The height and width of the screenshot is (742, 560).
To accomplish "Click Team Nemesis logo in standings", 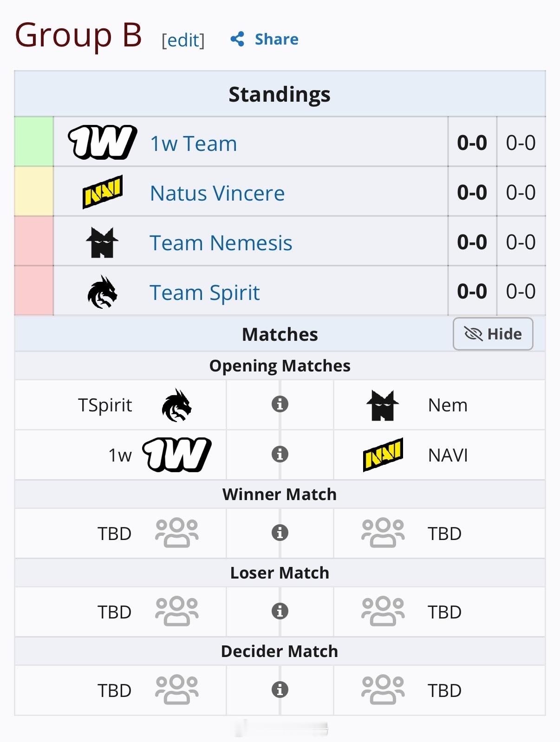I will pyautogui.click(x=102, y=242).
